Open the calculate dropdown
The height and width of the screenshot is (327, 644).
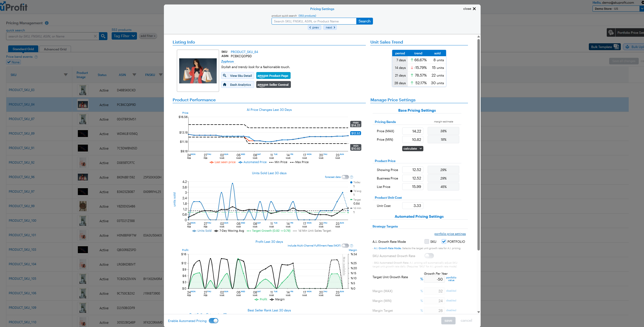click(x=413, y=149)
